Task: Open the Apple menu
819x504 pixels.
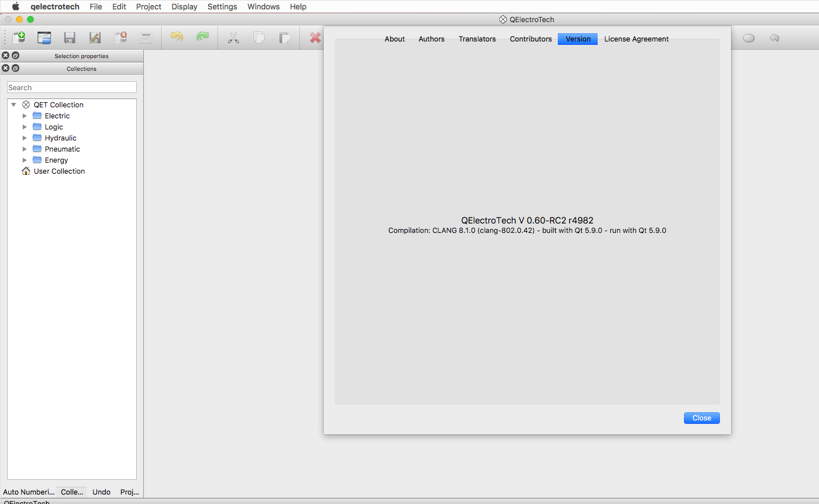Action: tap(15, 7)
